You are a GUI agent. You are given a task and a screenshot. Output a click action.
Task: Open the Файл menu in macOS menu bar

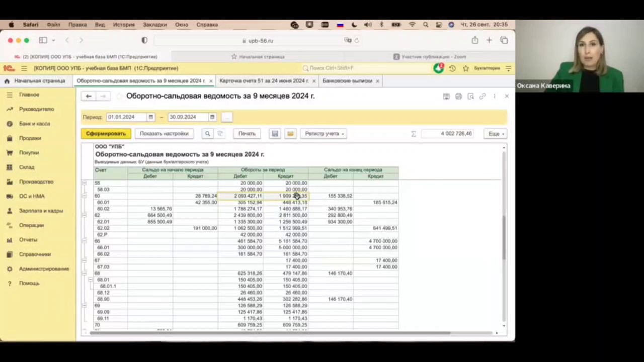coord(53,25)
